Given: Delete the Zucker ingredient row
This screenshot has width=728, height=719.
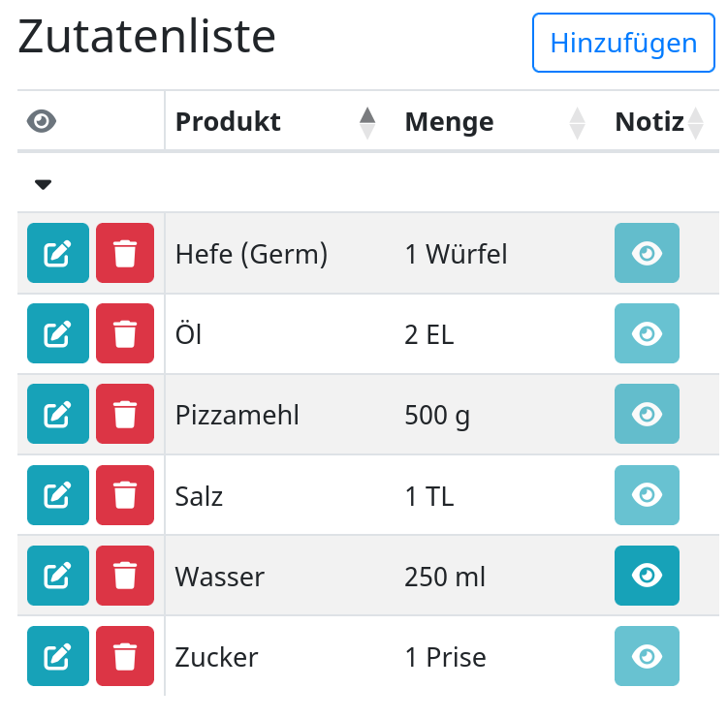Looking at the screenshot, I should point(125,656).
